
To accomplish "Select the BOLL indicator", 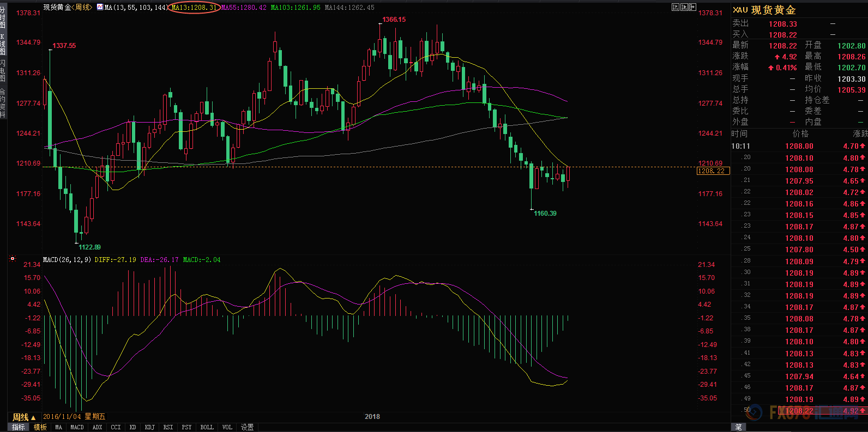I will coord(207,428).
